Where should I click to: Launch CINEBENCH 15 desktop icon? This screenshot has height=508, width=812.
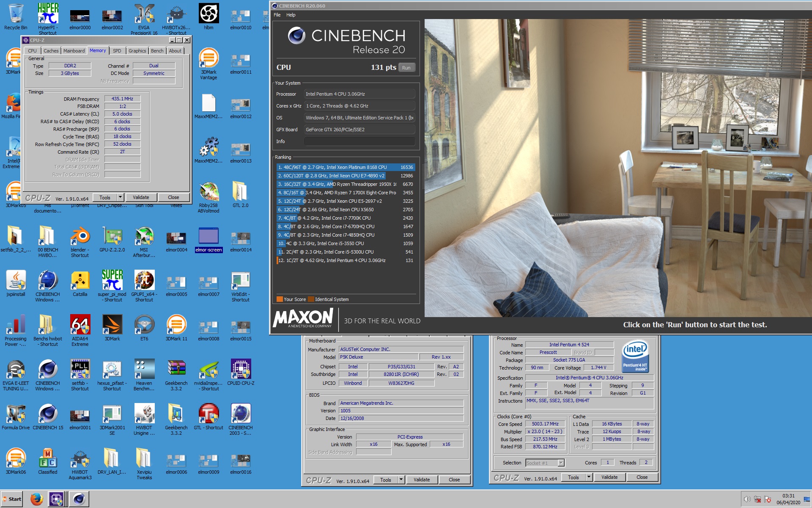pyautogui.click(x=48, y=417)
